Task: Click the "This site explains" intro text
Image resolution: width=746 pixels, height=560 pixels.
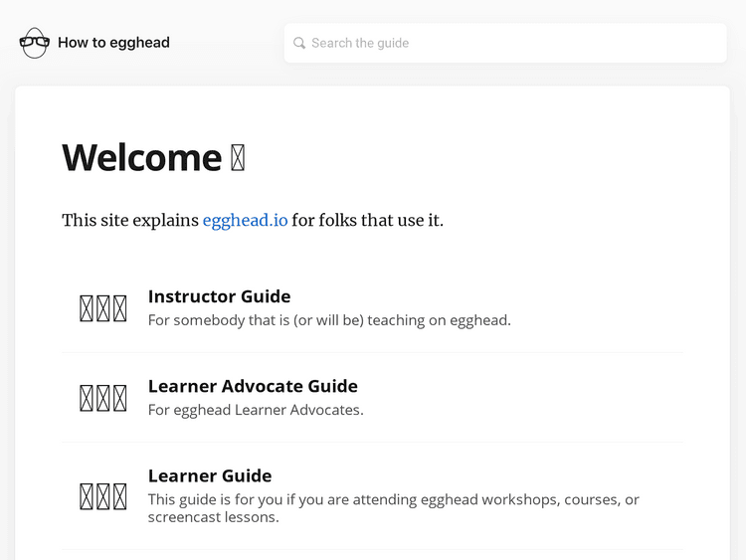Action: (x=130, y=220)
